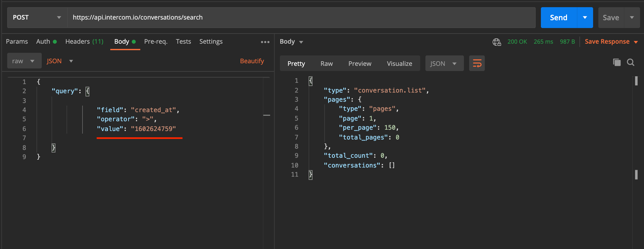Click the "operator" key in request body

pyautogui.click(x=116, y=119)
